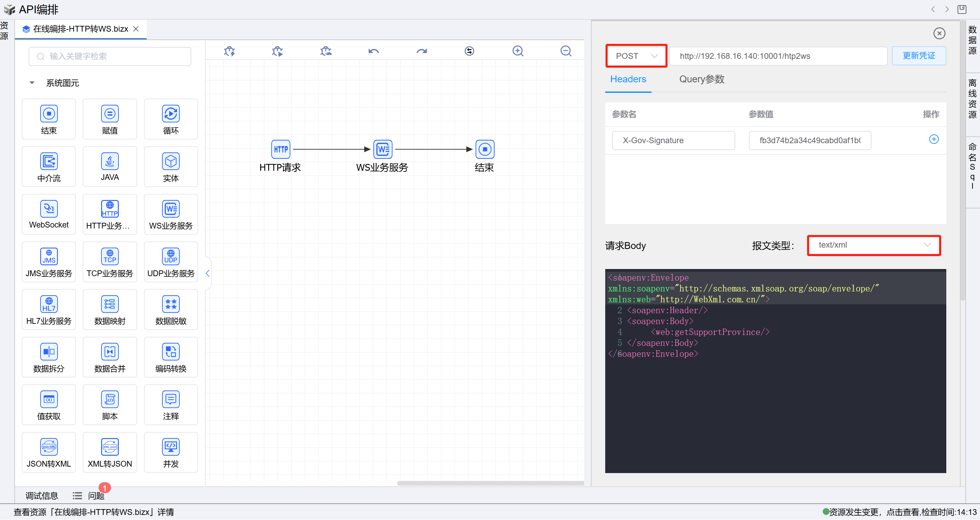Choose the 脚本 script component

(110, 405)
